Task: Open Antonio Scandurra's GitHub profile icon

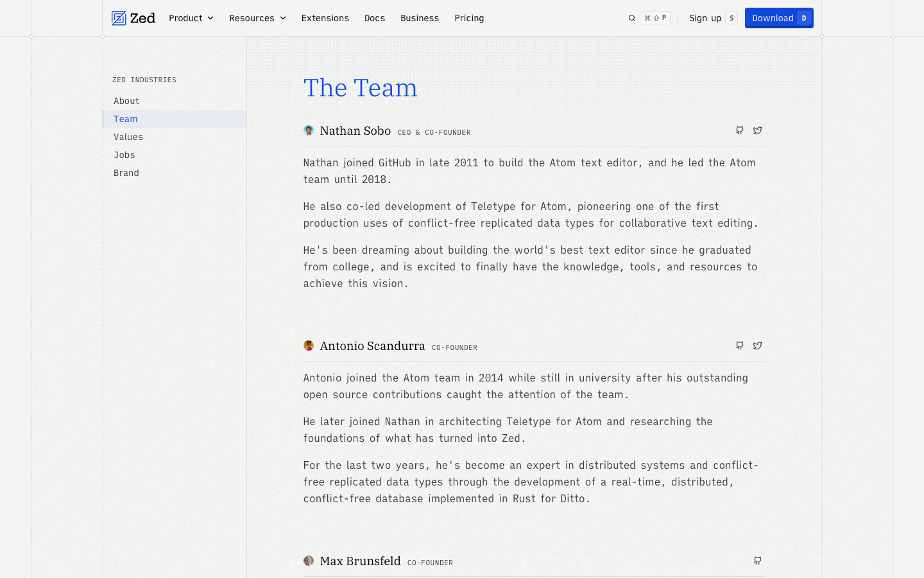Action: (x=740, y=346)
